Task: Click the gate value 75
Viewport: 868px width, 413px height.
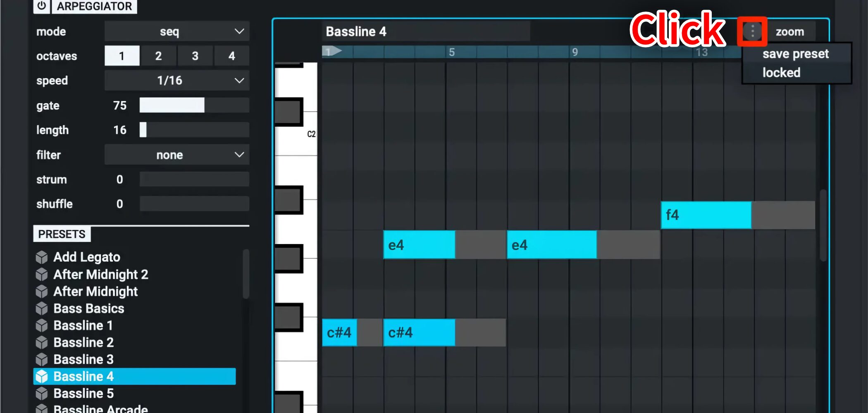Action: click(x=120, y=106)
